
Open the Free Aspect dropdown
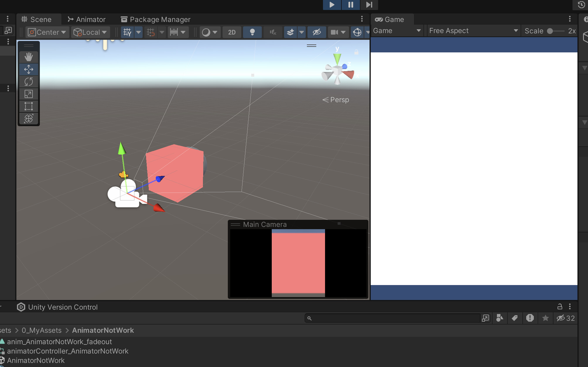[x=473, y=30]
